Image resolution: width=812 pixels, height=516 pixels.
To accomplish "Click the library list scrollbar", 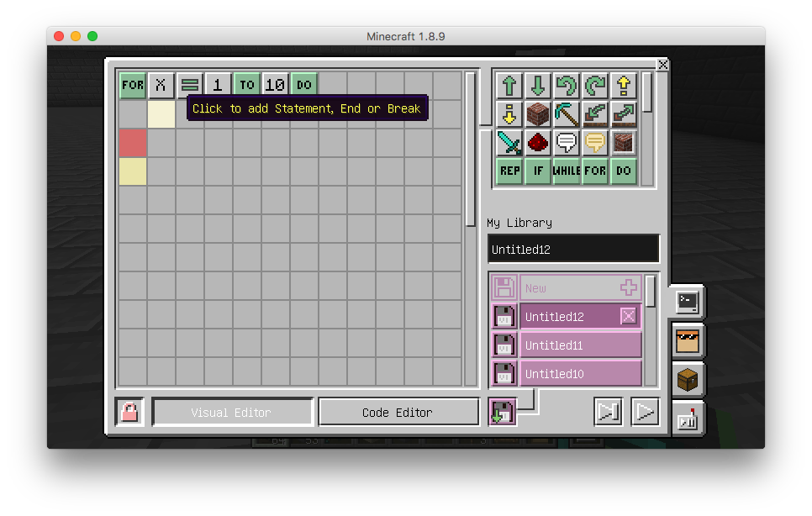I will (x=651, y=291).
